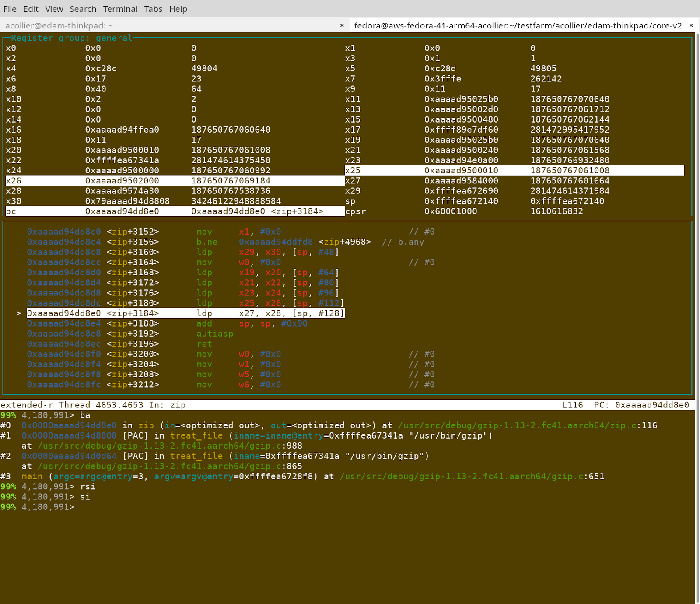700x604 pixels.
Task: Click x23 value 0xaaaad94e0a00
Action: click(461, 160)
